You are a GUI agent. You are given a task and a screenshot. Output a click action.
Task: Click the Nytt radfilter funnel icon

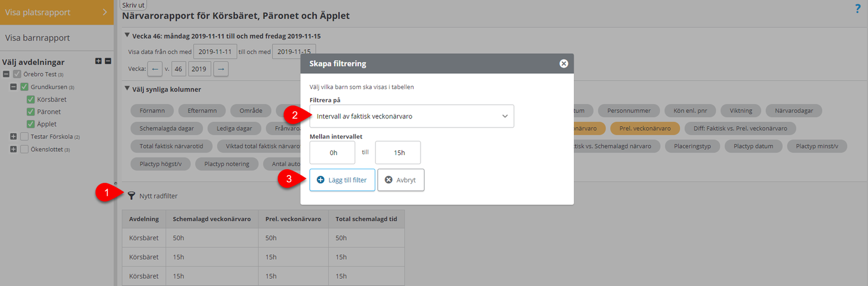tap(131, 196)
